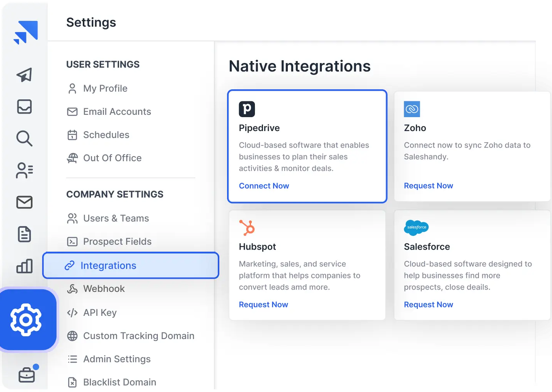The image size is (552, 392).
Task: Click the webhook icon beside Webhook
Action: (72, 289)
